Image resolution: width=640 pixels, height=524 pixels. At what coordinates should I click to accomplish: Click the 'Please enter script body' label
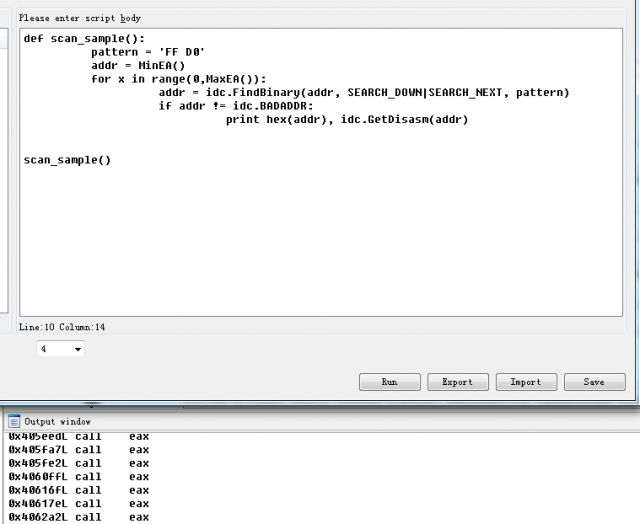pyautogui.click(x=82, y=18)
